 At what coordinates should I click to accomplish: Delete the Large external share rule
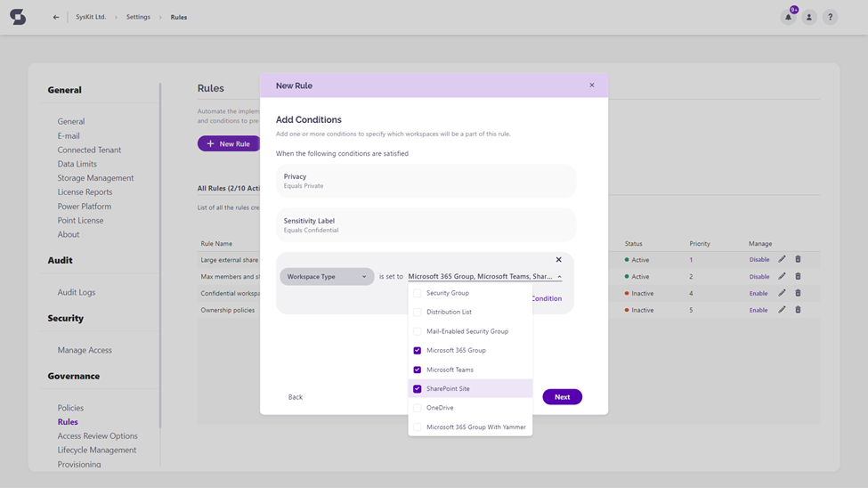[798, 259]
